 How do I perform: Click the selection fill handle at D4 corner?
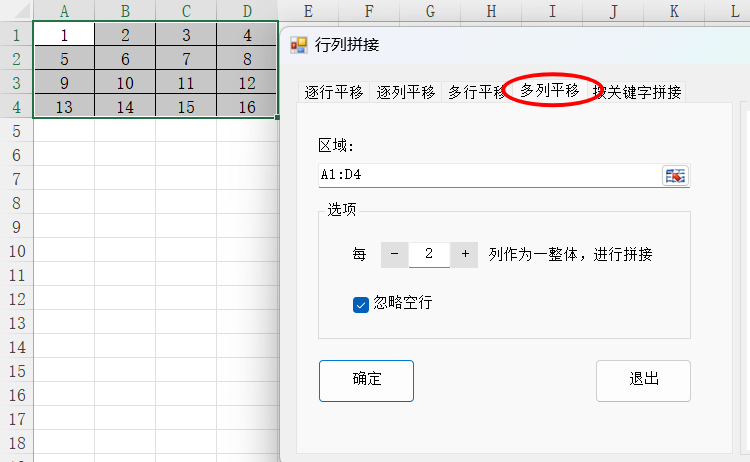(x=277, y=117)
